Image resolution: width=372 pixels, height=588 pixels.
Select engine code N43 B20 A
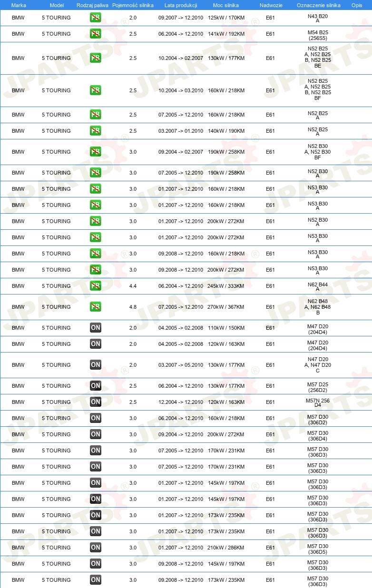[x=318, y=18]
